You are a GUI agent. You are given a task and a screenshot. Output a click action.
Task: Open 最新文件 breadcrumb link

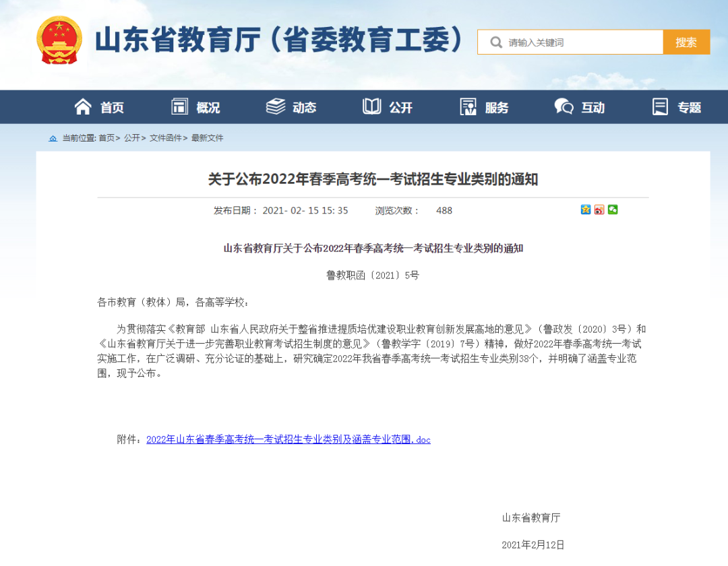207,138
